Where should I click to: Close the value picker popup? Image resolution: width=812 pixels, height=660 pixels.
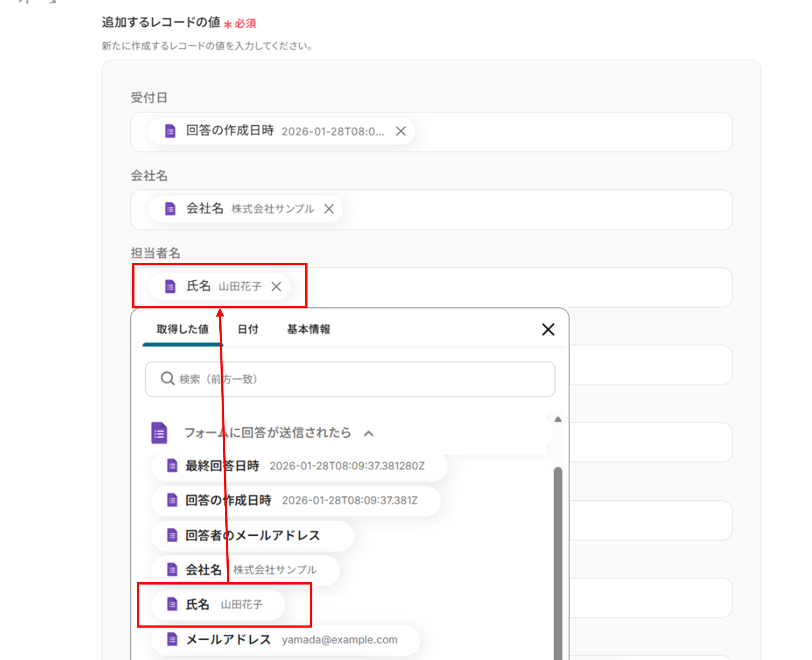[548, 329]
